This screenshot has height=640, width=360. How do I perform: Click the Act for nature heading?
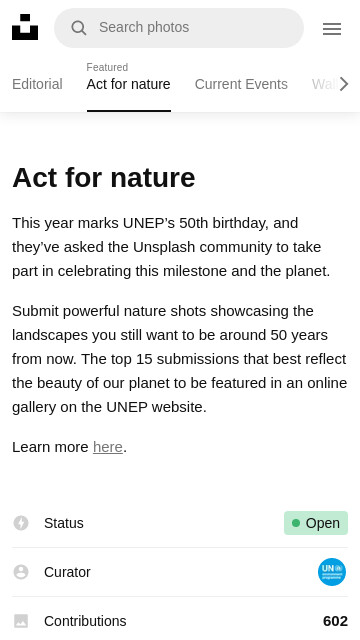[x=104, y=178]
